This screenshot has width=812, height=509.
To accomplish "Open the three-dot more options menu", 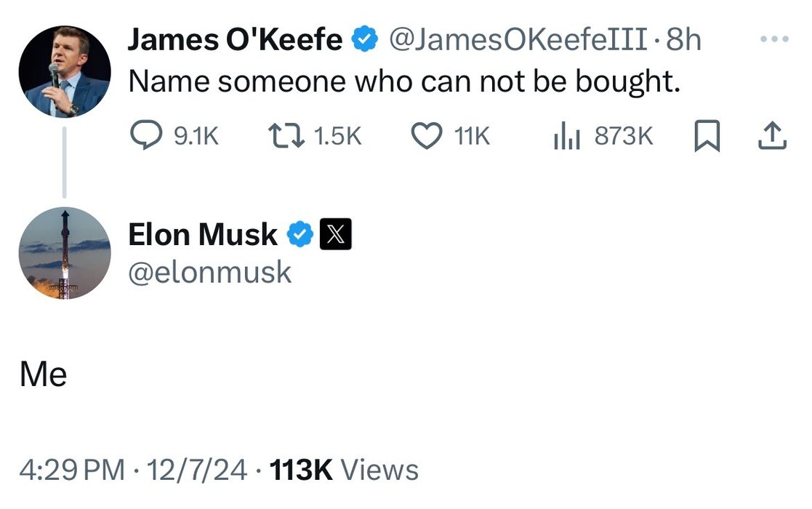I will point(779,40).
